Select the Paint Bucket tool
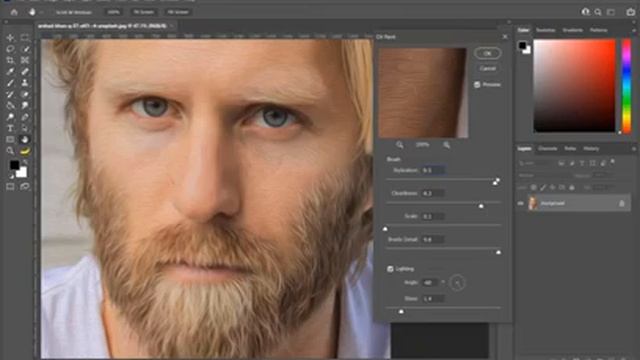The image size is (640, 360). 10,106
